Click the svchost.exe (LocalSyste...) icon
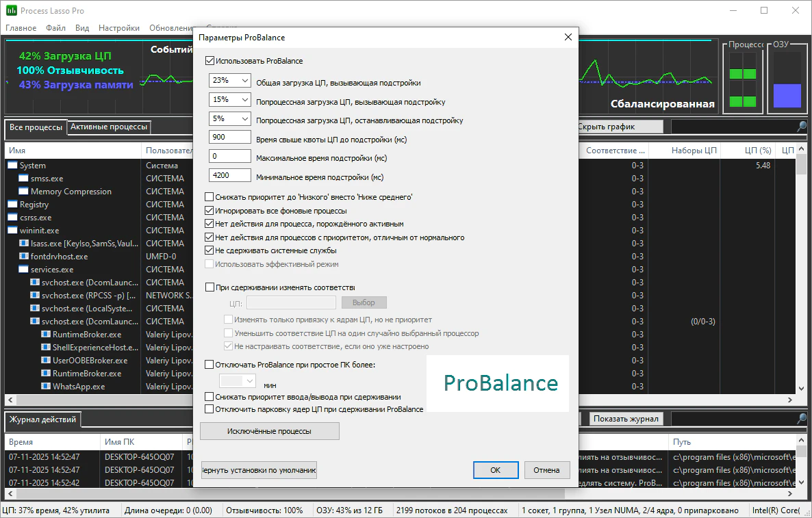This screenshot has width=812, height=518. (35, 308)
